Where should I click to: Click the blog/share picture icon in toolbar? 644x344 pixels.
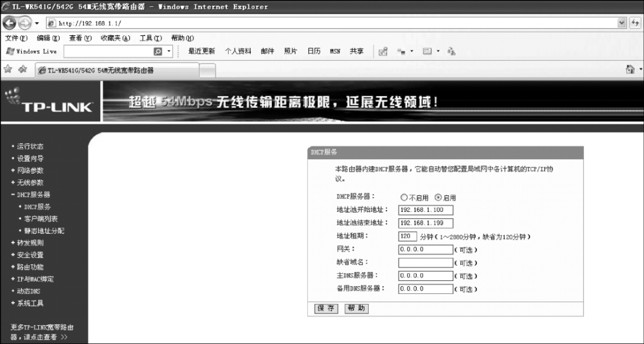[x=383, y=52]
